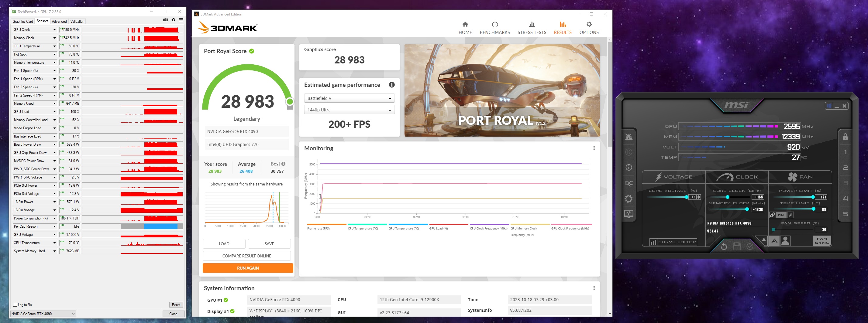The height and width of the screenshot is (323, 868).
Task: Open the Monitoring panel three-dot menu
Action: pyautogui.click(x=594, y=148)
